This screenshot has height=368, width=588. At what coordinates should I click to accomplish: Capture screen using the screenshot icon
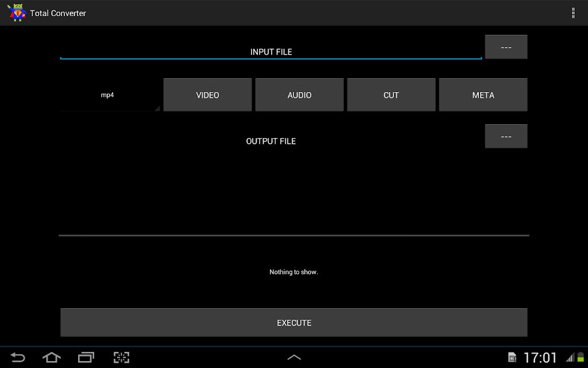[x=122, y=357]
